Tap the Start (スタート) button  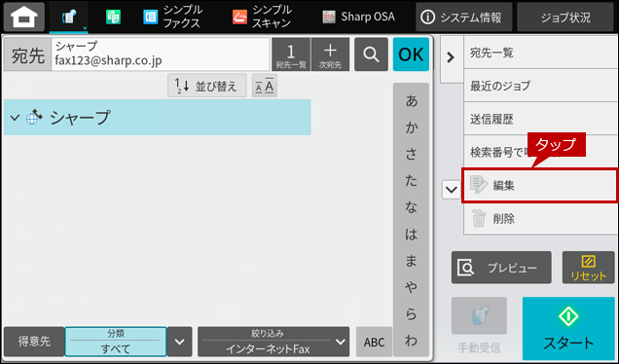click(568, 328)
